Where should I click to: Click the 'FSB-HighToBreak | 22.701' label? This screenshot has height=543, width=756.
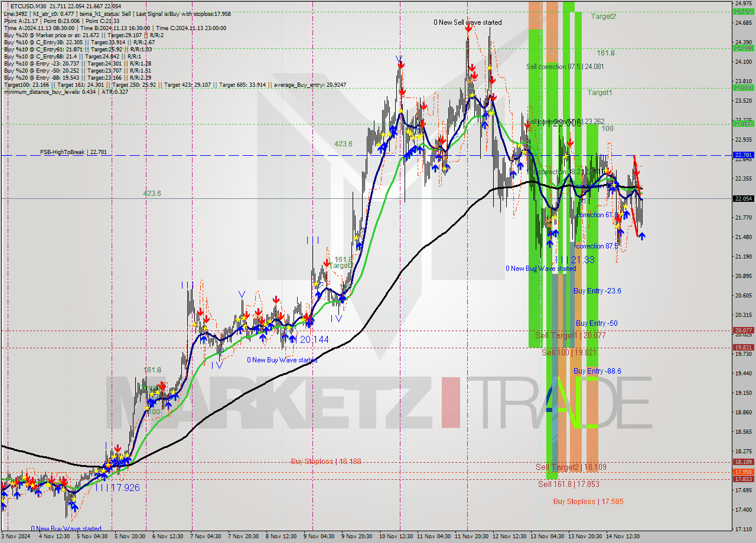[74, 152]
